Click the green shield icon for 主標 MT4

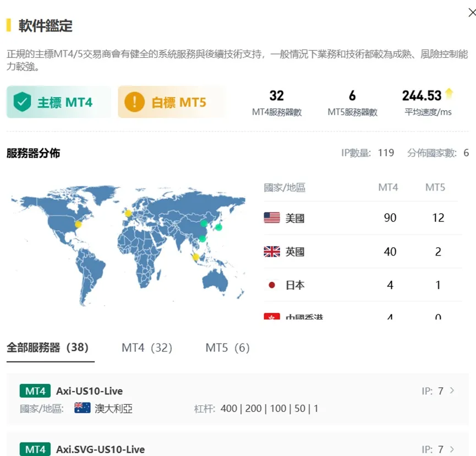pos(22,102)
